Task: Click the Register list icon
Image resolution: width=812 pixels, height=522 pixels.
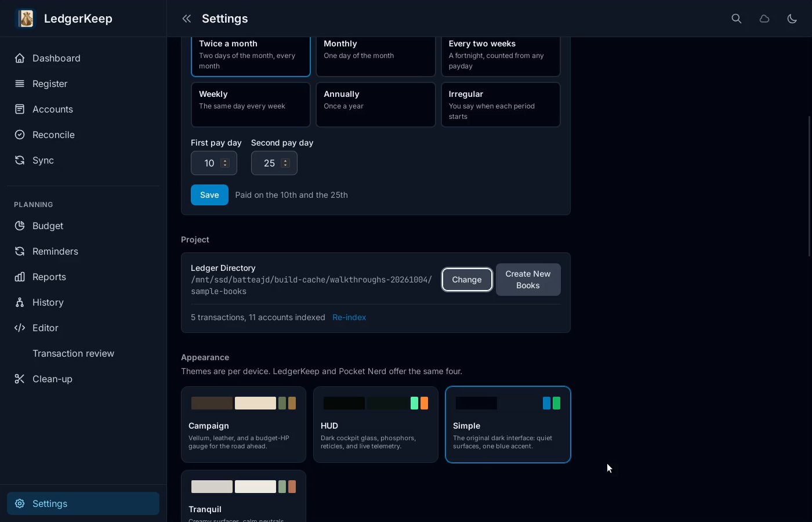Action: coord(20,84)
